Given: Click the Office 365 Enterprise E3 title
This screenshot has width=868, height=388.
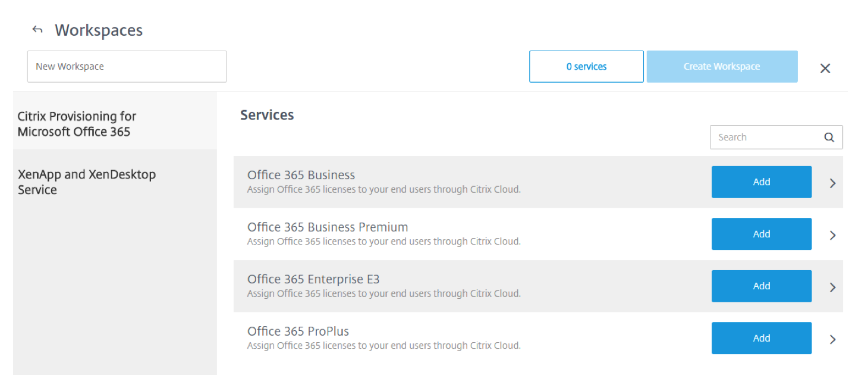Looking at the screenshot, I should pyautogui.click(x=313, y=279).
